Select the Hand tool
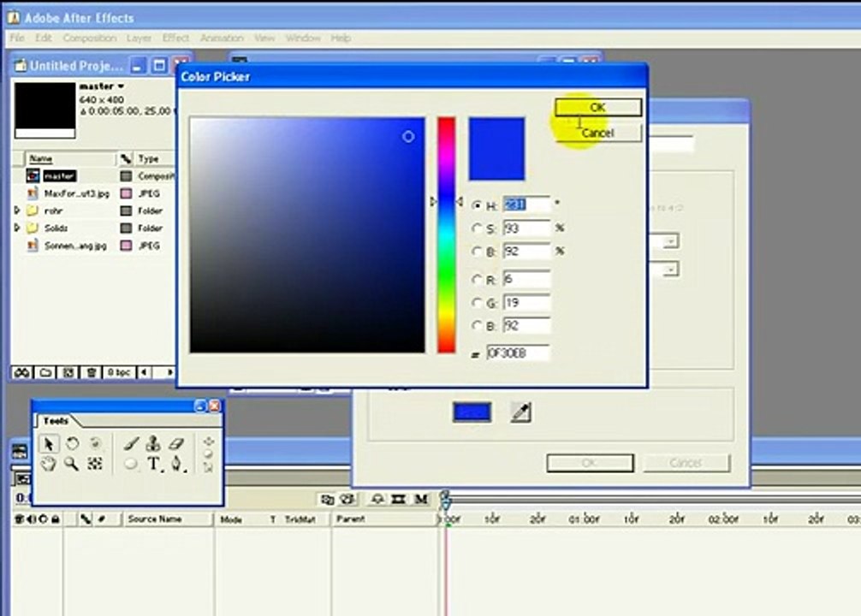The width and height of the screenshot is (861, 616). [x=48, y=464]
